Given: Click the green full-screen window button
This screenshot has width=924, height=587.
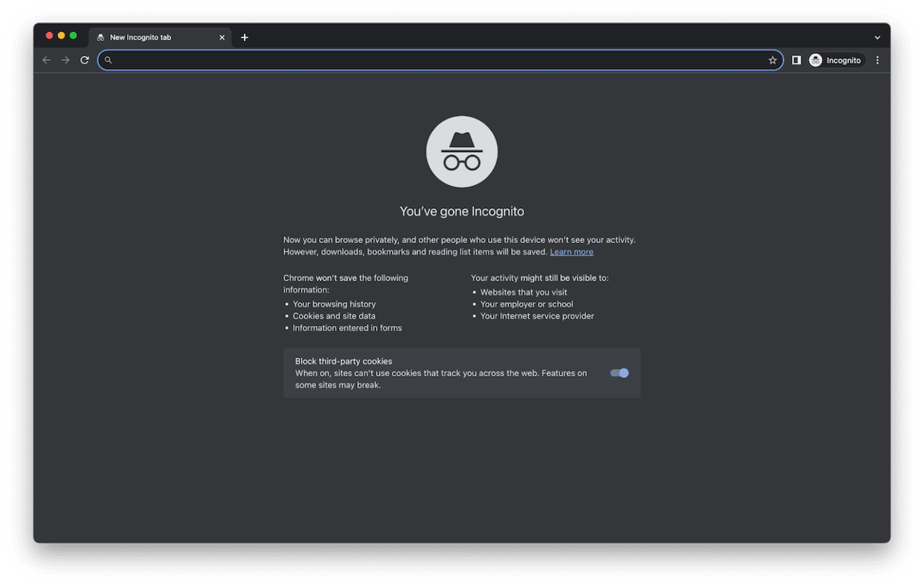Looking at the screenshot, I should coord(74,36).
